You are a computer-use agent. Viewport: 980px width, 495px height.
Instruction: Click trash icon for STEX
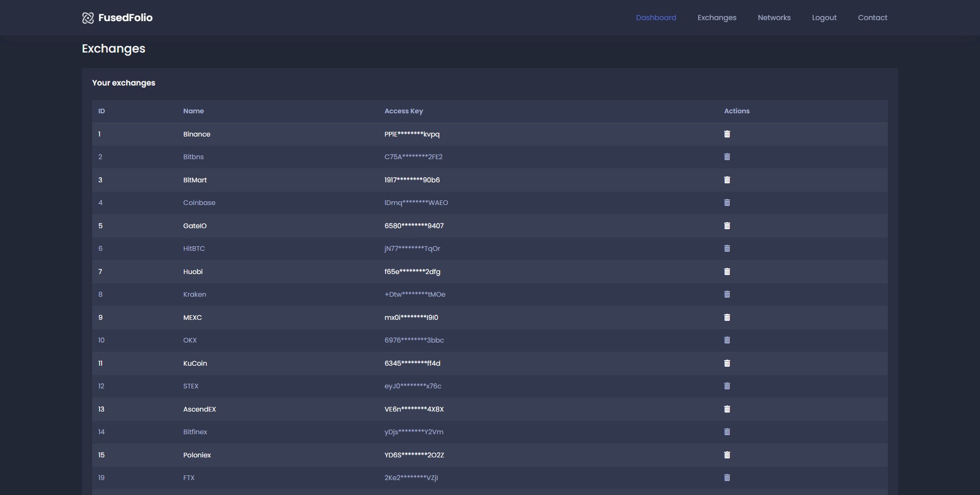point(727,386)
